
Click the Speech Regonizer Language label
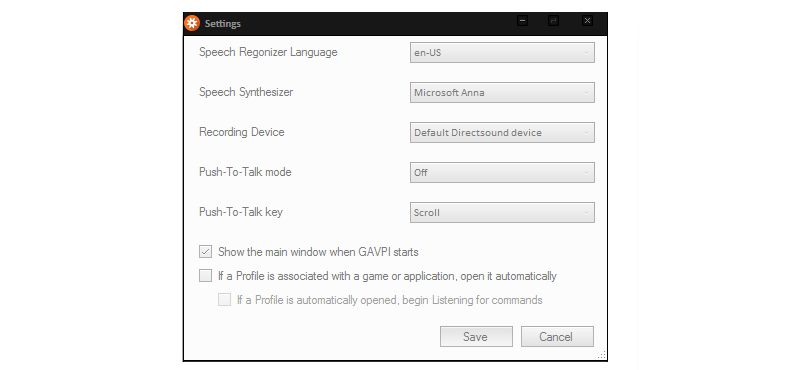(268, 52)
